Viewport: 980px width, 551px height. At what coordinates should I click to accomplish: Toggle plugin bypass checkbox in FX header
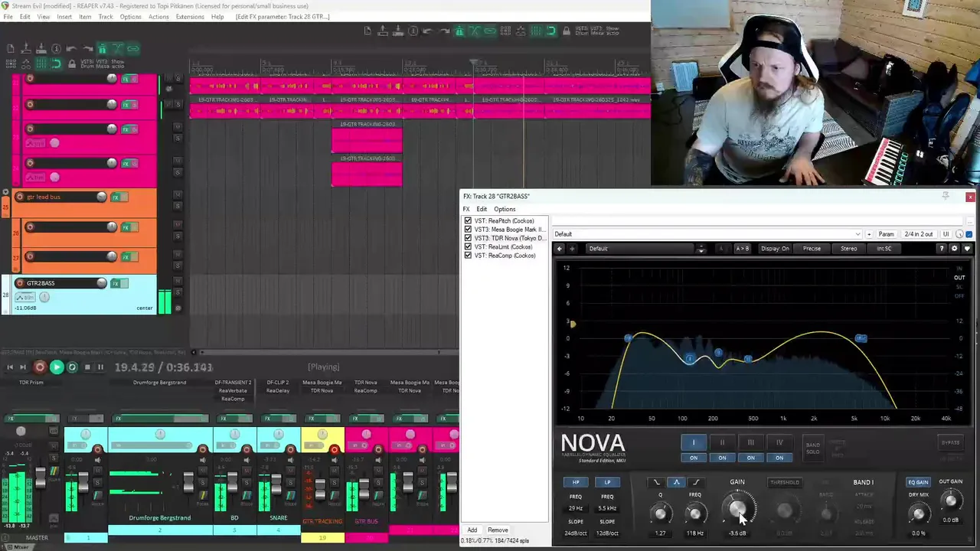click(x=969, y=234)
